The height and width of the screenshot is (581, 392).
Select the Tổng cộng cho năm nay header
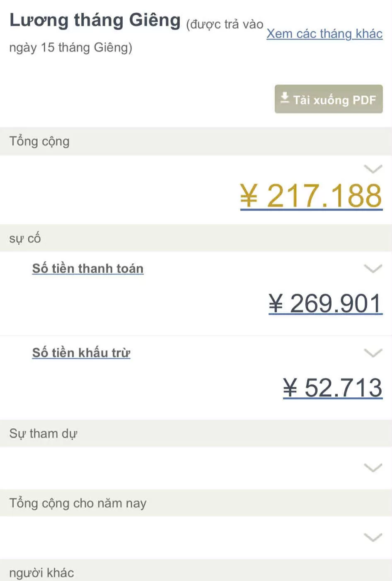(78, 503)
